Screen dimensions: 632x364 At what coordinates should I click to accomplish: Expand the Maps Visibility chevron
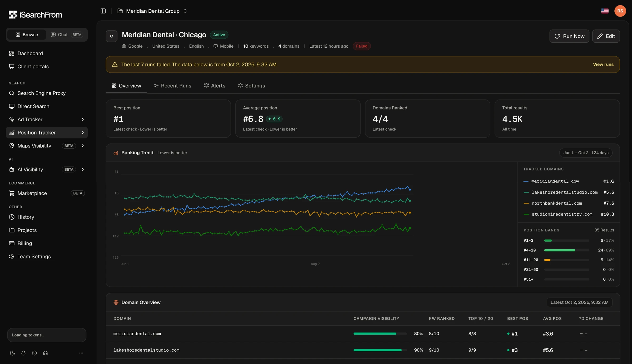82,146
